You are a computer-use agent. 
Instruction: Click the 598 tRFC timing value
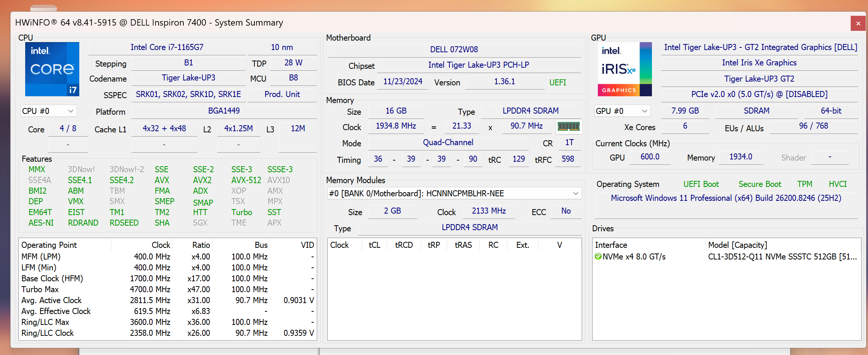pyautogui.click(x=568, y=159)
